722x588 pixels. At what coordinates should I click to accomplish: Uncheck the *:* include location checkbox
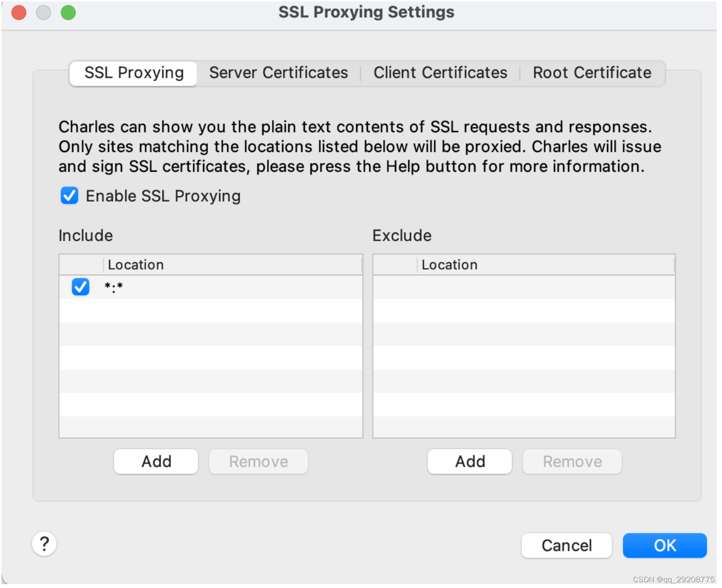(x=80, y=287)
